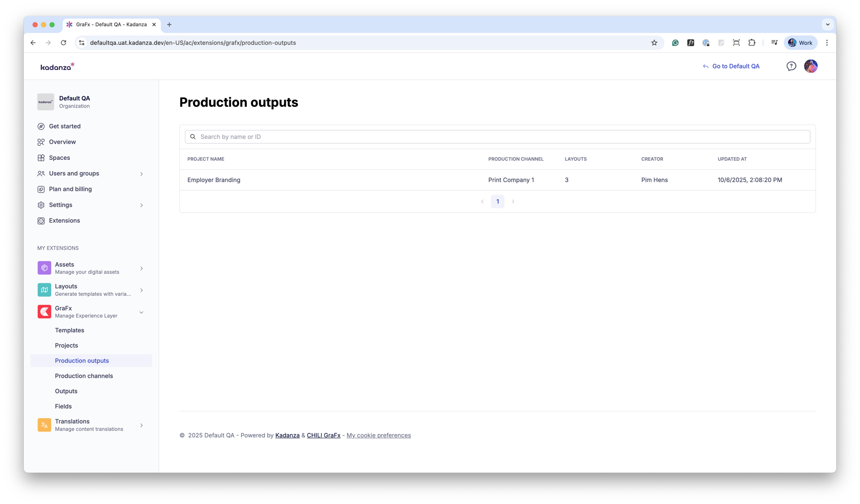Click the Assets extension icon
Image resolution: width=860 pixels, height=504 pixels.
click(x=44, y=268)
